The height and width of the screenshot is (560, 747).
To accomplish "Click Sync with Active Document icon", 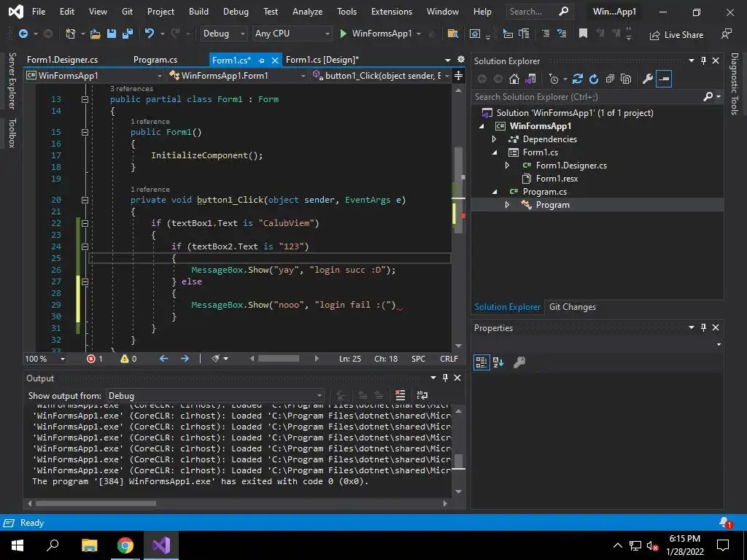I will (578, 79).
